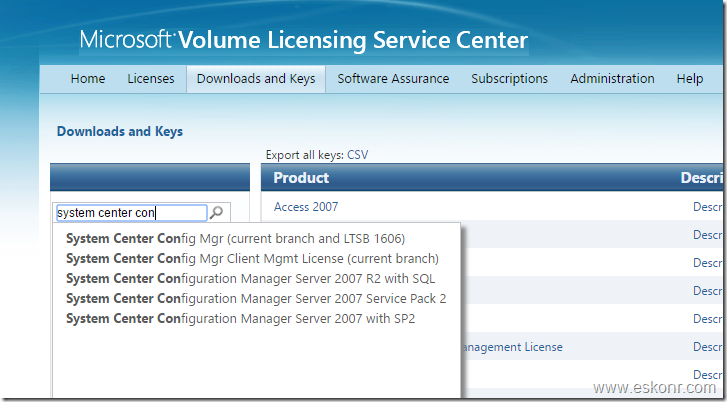Switch to the Subscriptions tab
The width and height of the screenshot is (727, 402).
point(509,79)
